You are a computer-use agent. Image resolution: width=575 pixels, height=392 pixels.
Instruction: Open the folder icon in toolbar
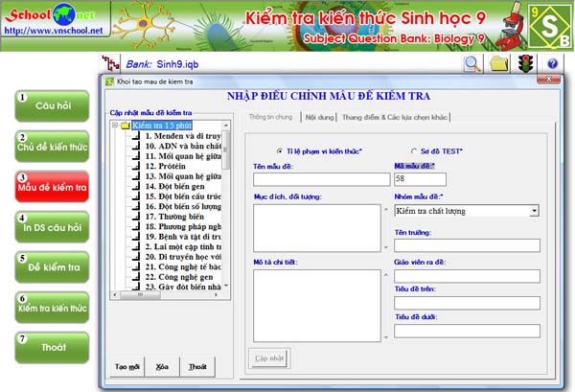499,64
